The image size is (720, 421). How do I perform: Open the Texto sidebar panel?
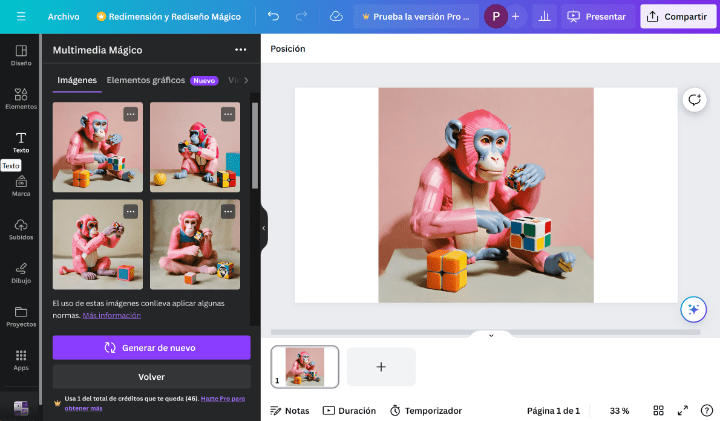tap(21, 142)
